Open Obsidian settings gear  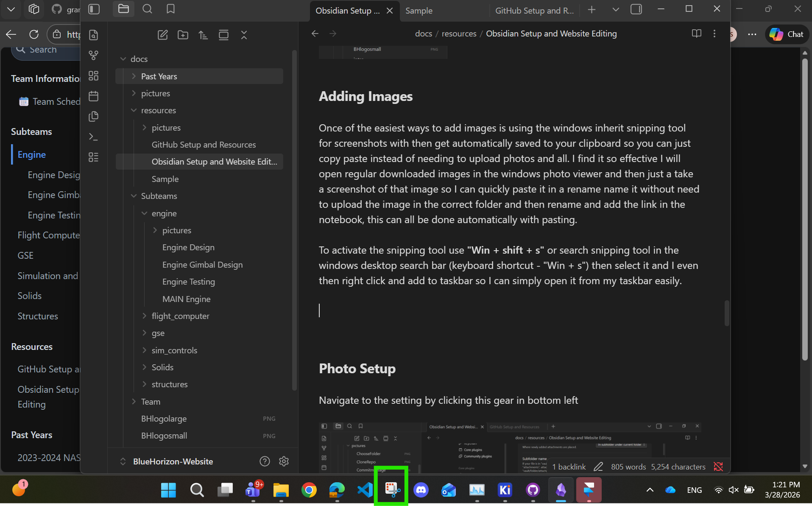pos(284,461)
